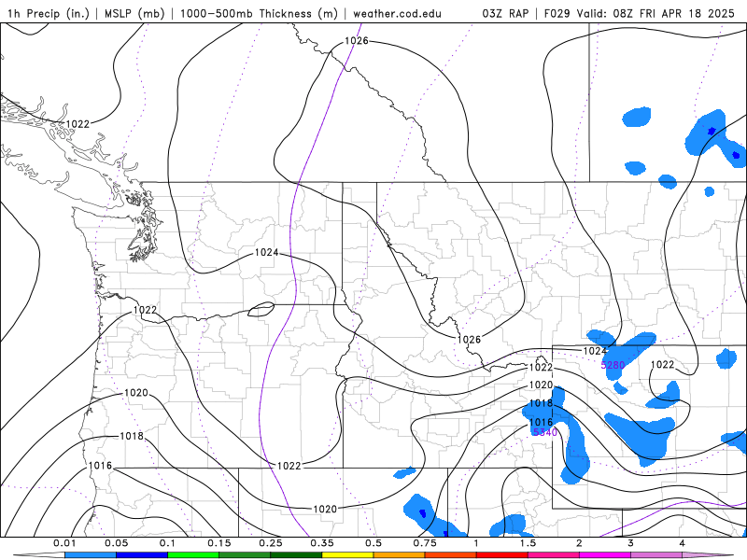Click the '0.15' legend scale value
The height and width of the screenshot is (560, 747).
219,543
